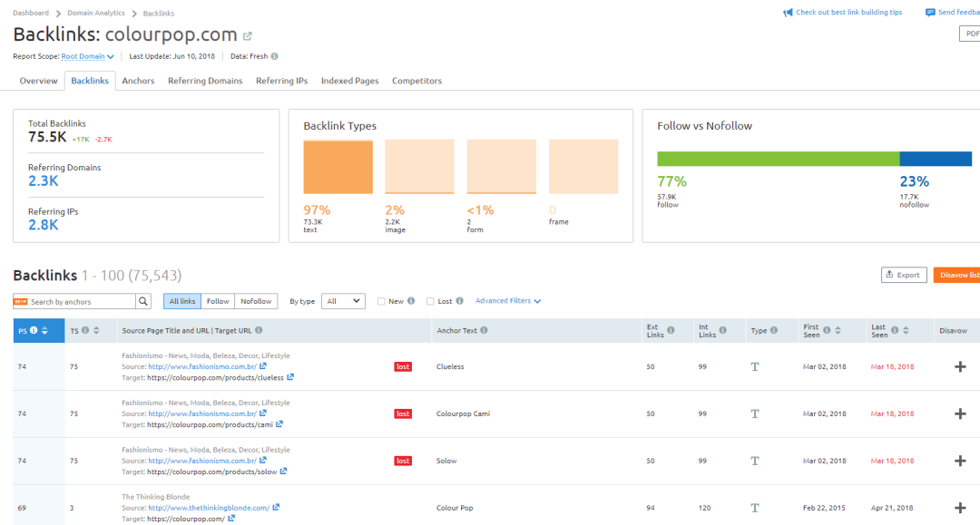Screen dimensions: 980x525
Task: Show info icon next to Lost checkbox
Action: coord(459,301)
